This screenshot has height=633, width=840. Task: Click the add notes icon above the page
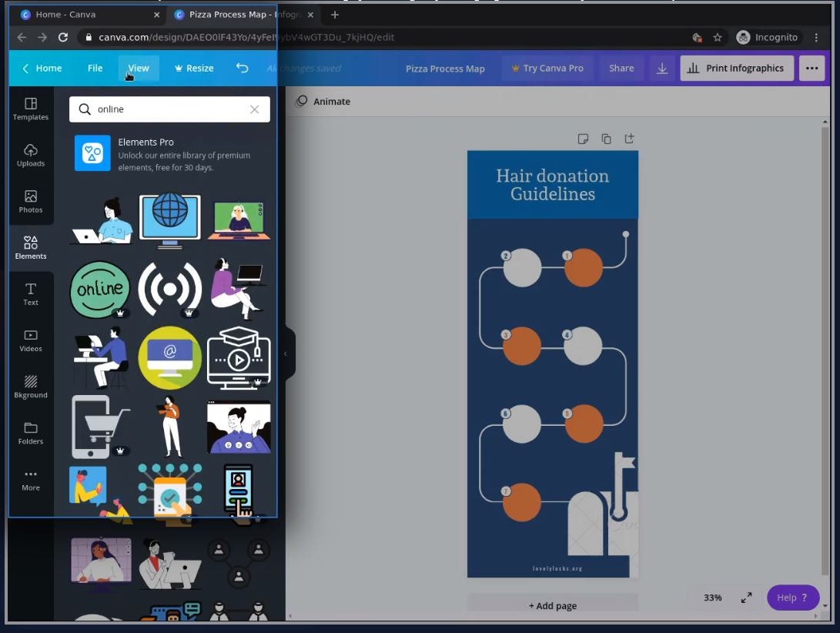pos(583,139)
